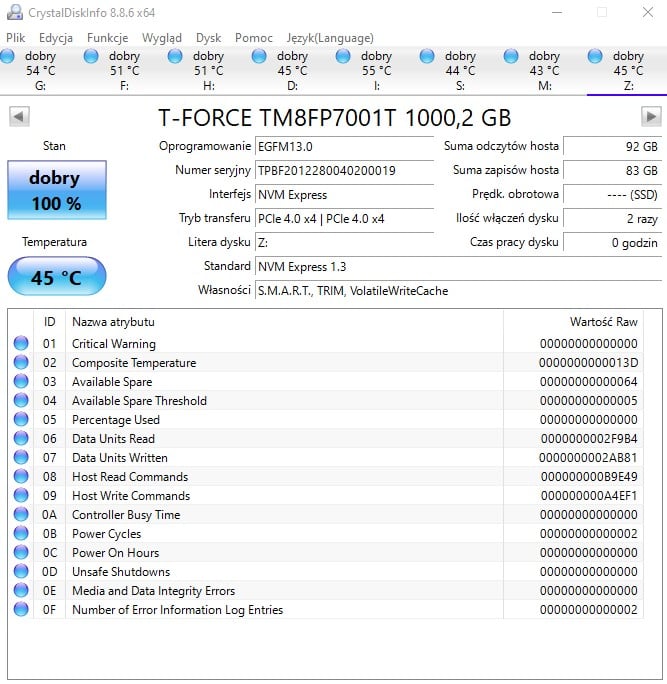Click the raw value 00000000B9E49
Image resolution: width=667 pixels, height=684 pixels.
589,476
